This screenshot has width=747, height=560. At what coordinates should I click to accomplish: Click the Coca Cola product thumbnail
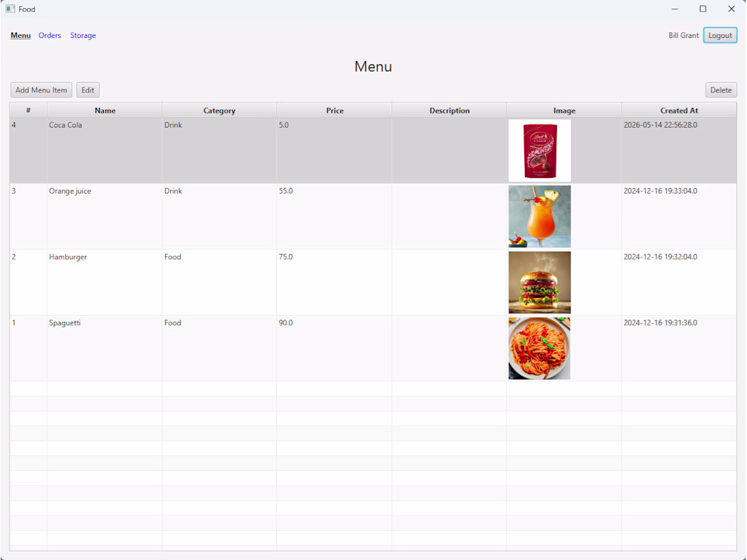pos(539,151)
